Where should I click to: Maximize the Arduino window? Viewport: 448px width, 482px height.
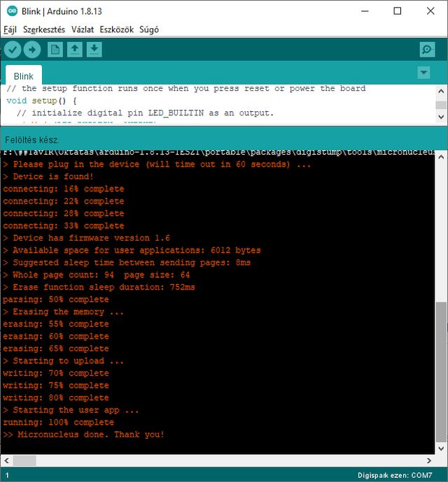[397, 11]
